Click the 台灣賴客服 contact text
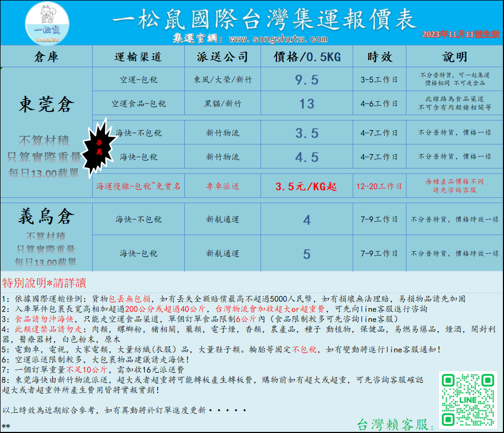The width and height of the screenshot is (504, 433). coord(395,424)
